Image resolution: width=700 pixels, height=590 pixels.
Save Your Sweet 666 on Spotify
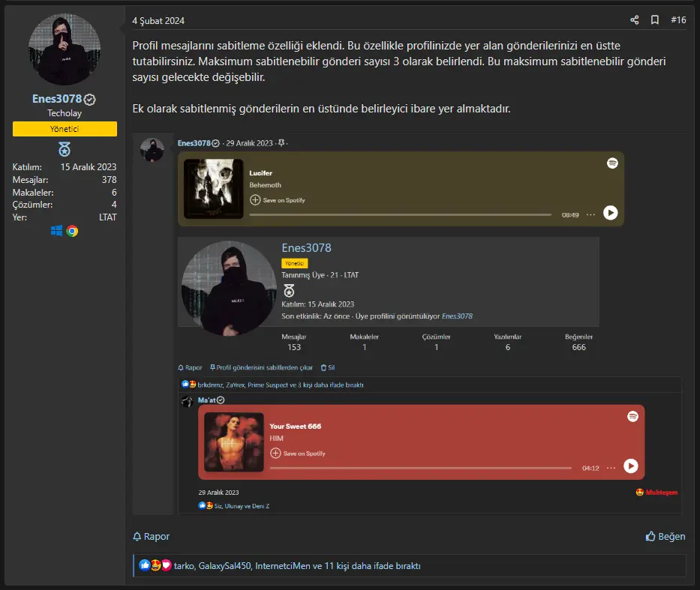pos(298,453)
